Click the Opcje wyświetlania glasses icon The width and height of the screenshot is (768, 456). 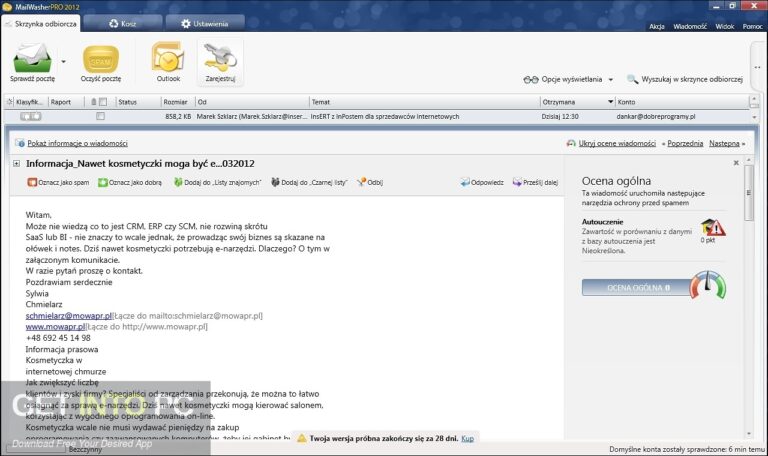click(x=530, y=79)
